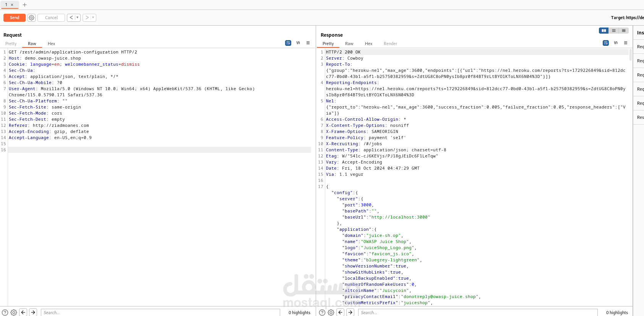Image resolution: width=644 pixels, height=316 pixels.
Task: Open the forward history dropdown arrow
Action: click(x=93, y=18)
